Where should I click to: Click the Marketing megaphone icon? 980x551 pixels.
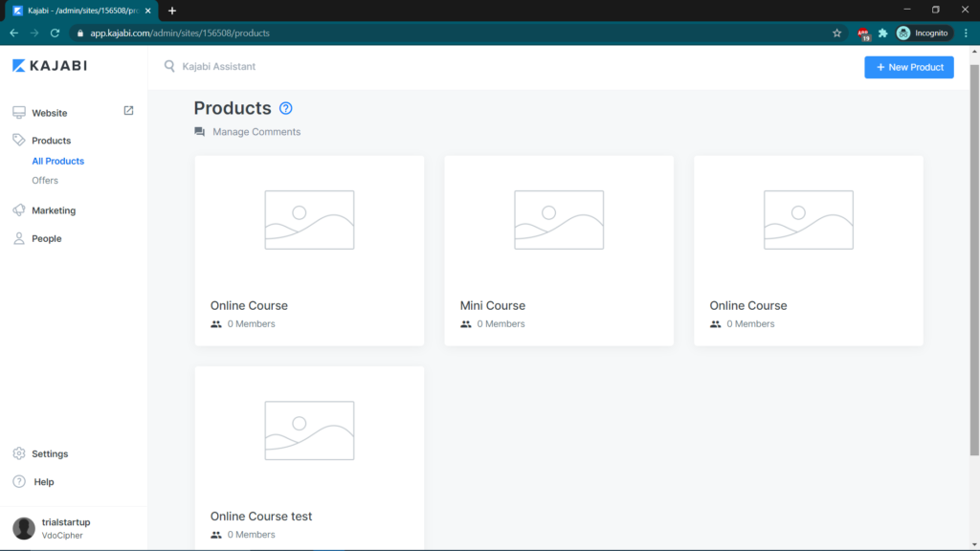coord(19,209)
